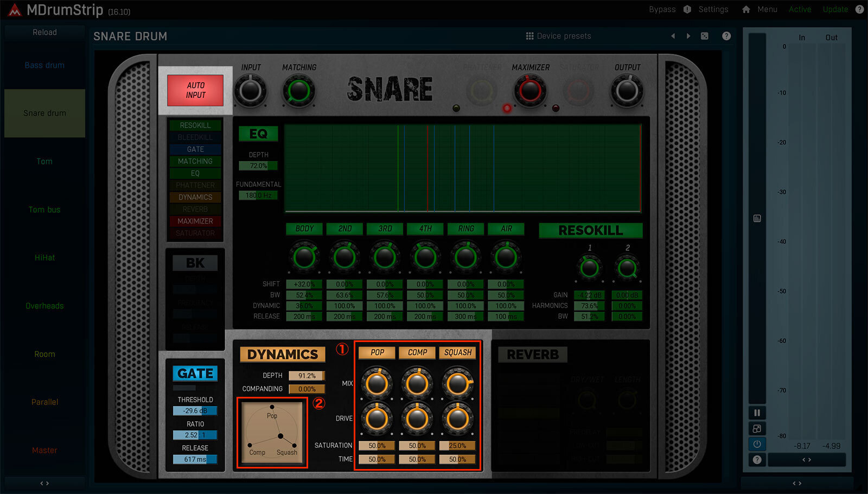Toggle the red AUTO INPUT button
Image resolution: width=868 pixels, height=494 pixels.
click(x=195, y=90)
